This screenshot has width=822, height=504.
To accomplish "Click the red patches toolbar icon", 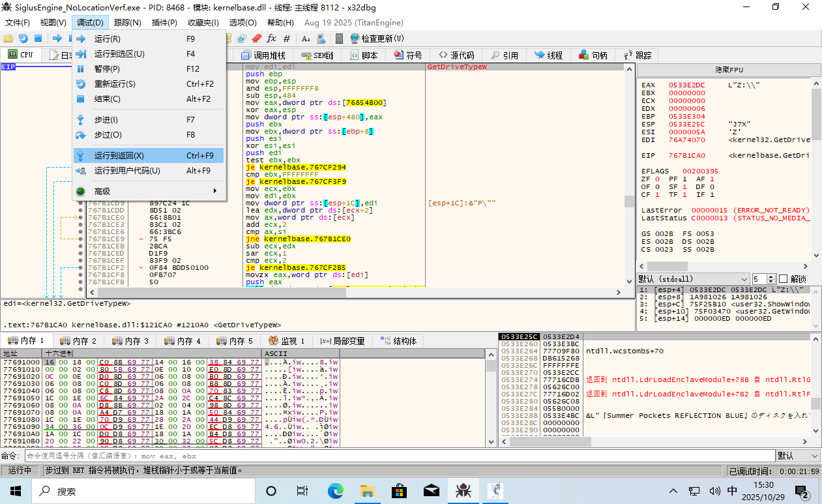I will (257, 38).
